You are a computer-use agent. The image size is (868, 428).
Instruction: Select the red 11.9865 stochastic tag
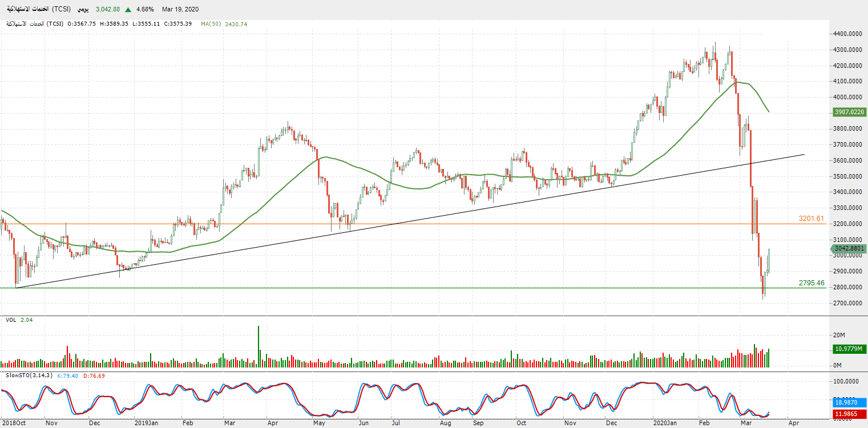[x=850, y=413]
